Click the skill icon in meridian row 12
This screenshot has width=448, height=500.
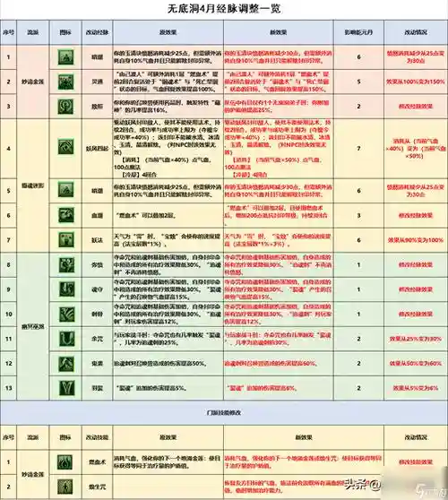[66, 364]
